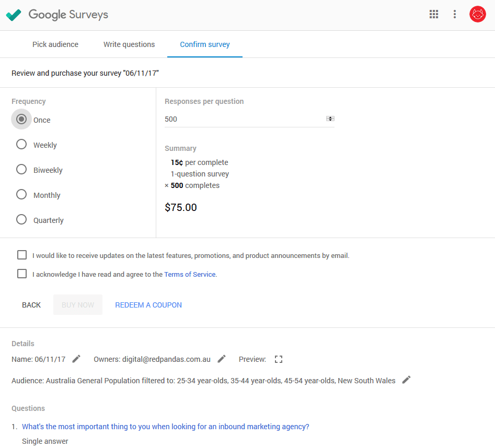Edit the audience with pencil icon
The image size is (495, 448).
[x=406, y=380]
